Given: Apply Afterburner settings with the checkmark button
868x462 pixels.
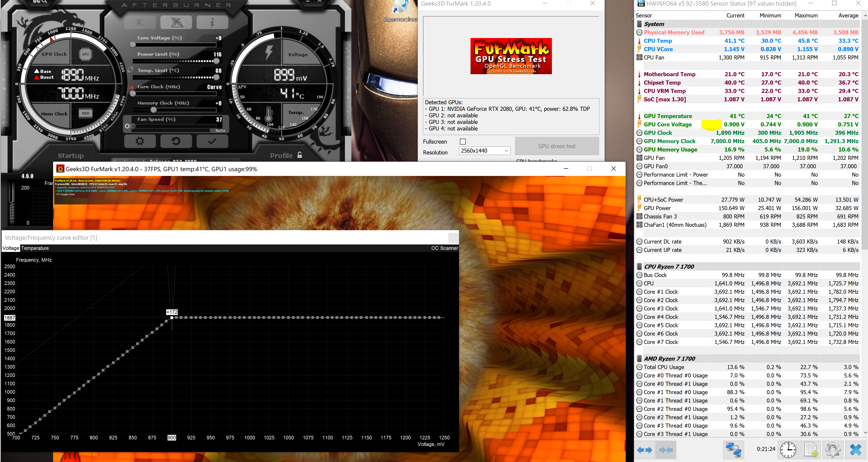Looking at the screenshot, I should click(x=212, y=141).
